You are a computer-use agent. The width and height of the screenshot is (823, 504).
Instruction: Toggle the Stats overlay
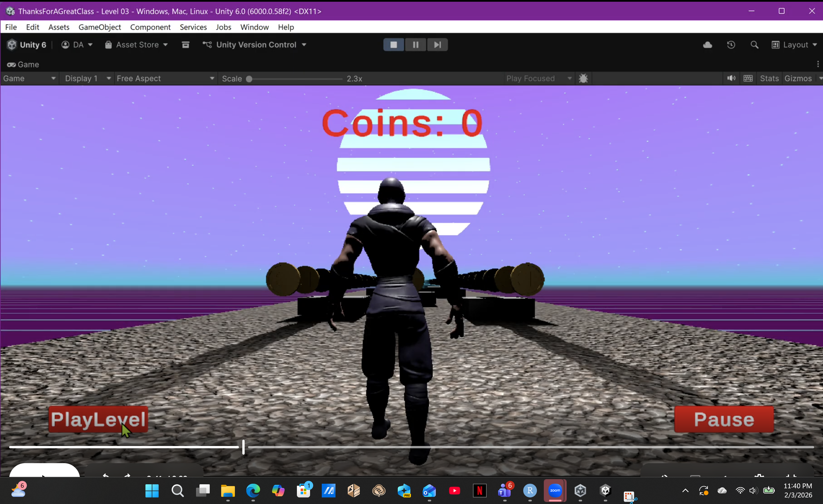[769, 79]
